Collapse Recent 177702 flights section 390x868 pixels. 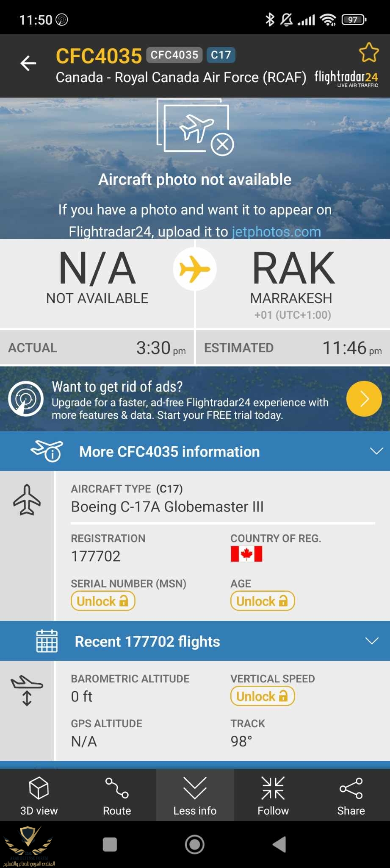(372, 641)
